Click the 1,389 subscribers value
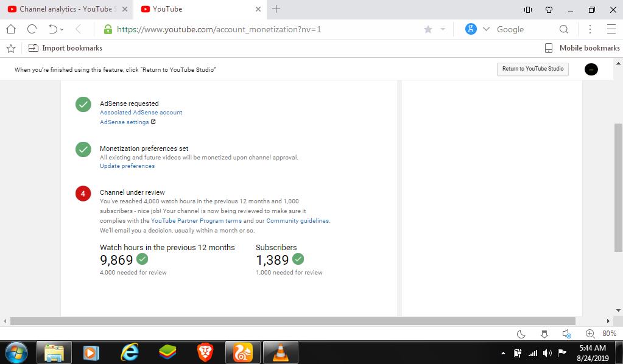Image resolution: width=623 pixels, height=364 pixels. pos(272,260)
